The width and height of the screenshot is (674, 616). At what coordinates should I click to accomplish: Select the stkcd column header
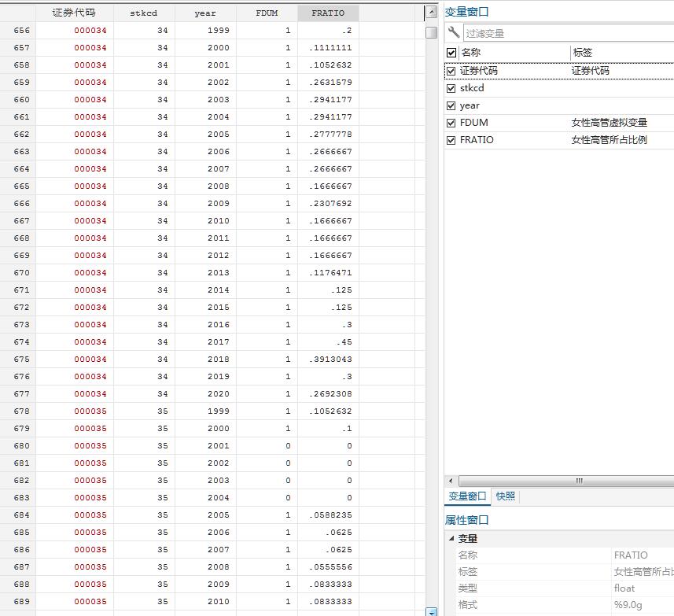(144, 13)
